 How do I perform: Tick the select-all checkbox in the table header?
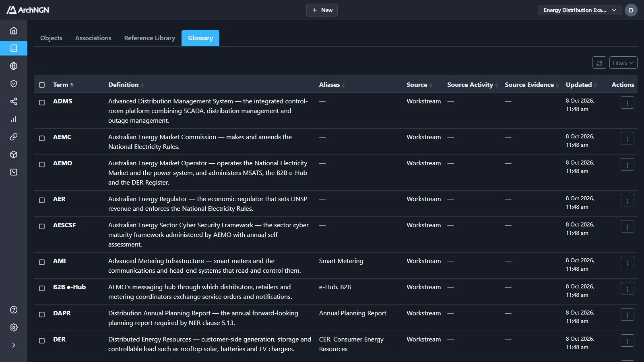tap(42, 85)
